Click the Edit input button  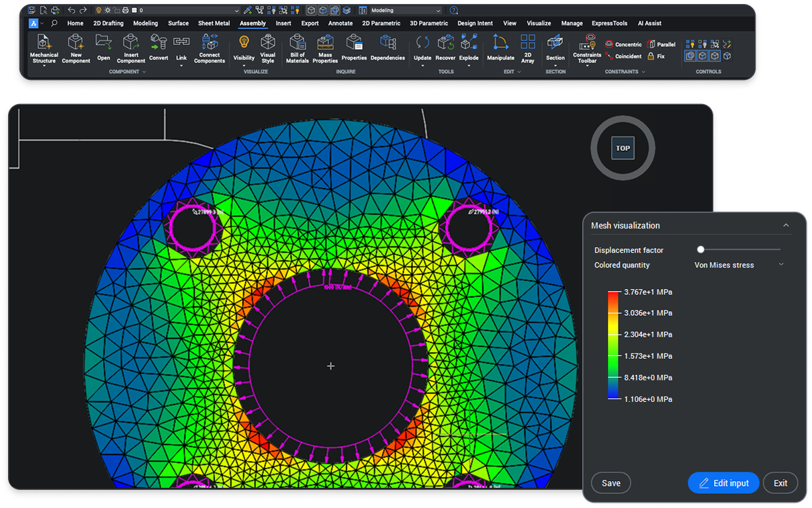pos(723,482)
